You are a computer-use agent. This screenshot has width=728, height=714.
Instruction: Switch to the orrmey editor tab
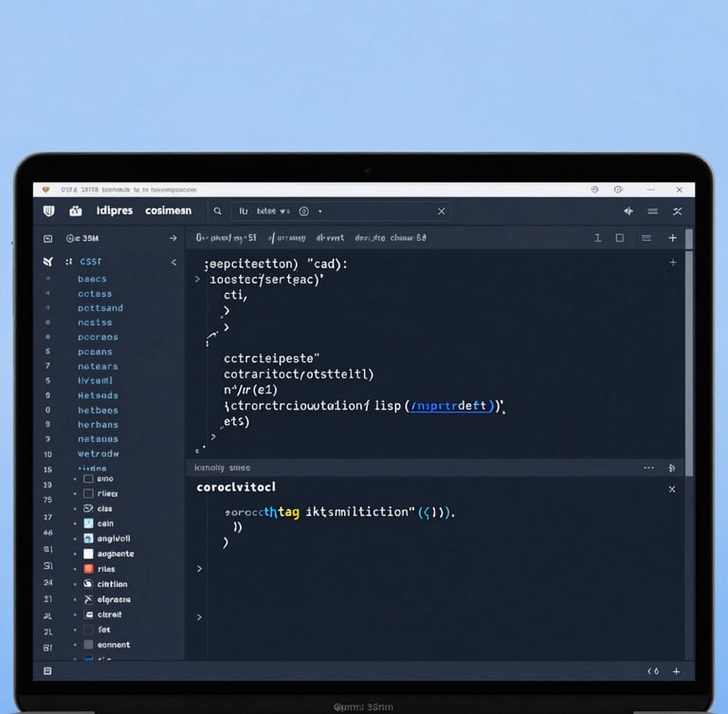click(287, 238)
